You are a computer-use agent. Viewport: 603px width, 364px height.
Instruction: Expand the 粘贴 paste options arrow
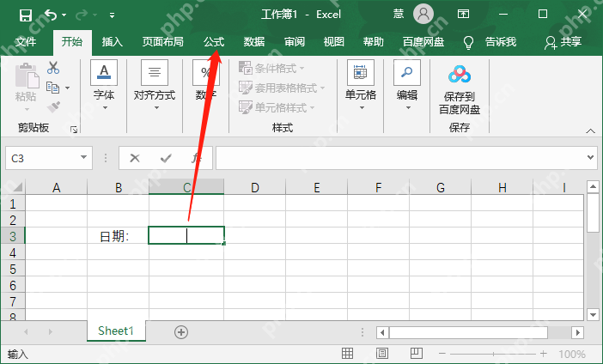(x=27, y=109)
